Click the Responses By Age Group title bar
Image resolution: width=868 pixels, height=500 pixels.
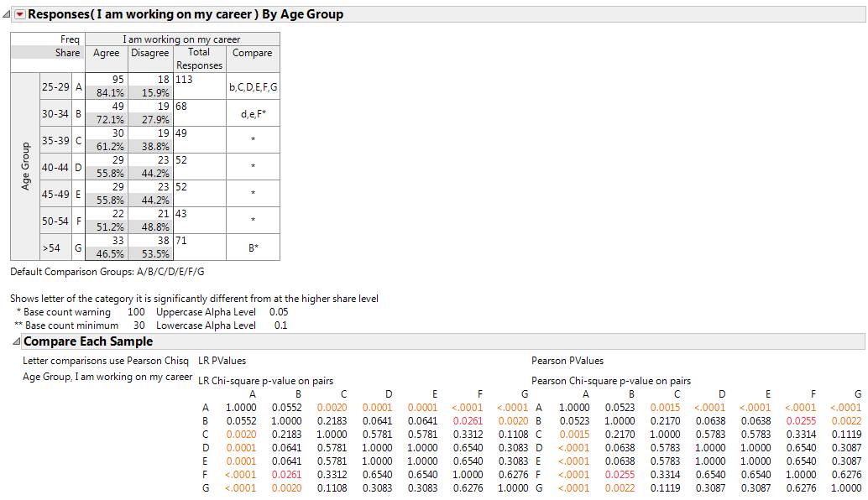(186, 14)
